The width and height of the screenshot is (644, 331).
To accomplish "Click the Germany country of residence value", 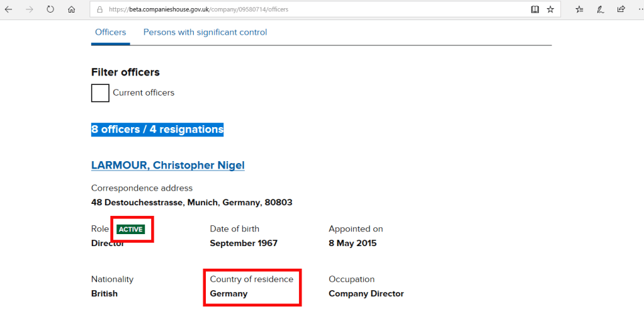I will 229,294.
